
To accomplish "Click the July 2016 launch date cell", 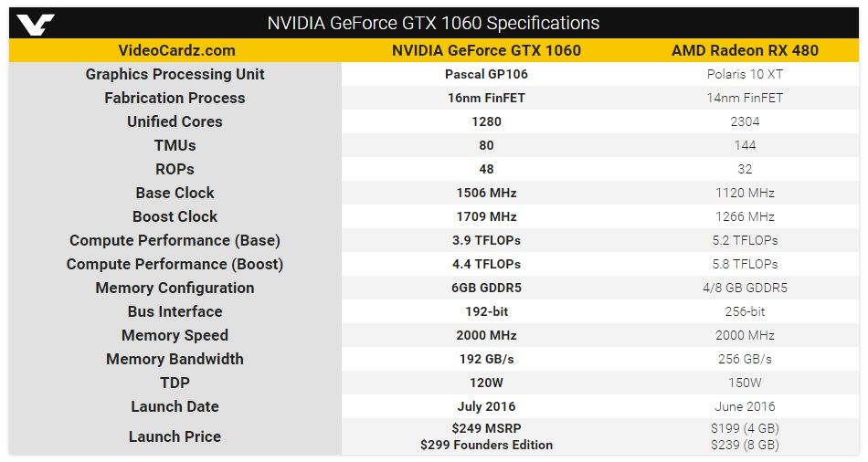I will pos(486,406).
